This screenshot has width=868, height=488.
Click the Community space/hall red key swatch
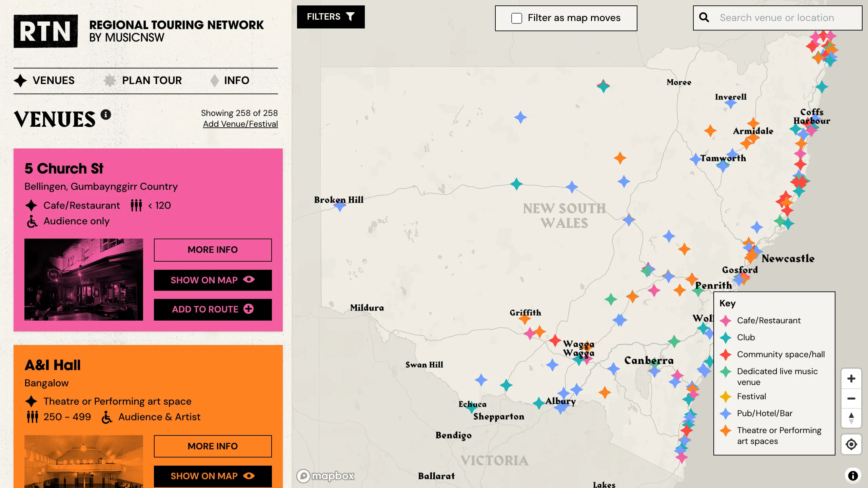[725, 354]
